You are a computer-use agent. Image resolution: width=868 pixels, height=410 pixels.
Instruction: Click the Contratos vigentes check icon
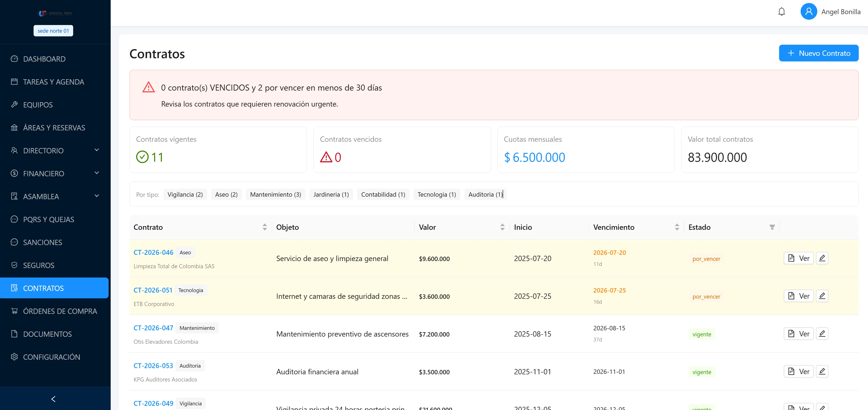click(142, 157)
